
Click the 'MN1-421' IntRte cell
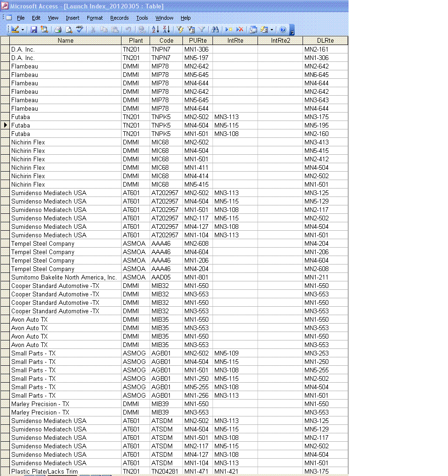[235, 471]
